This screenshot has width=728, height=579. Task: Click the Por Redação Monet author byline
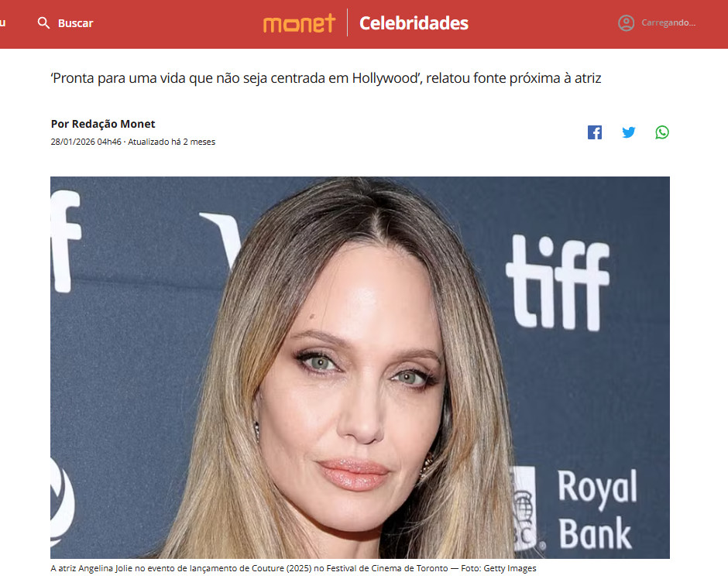pyautogui.click(x=103, y=124)
